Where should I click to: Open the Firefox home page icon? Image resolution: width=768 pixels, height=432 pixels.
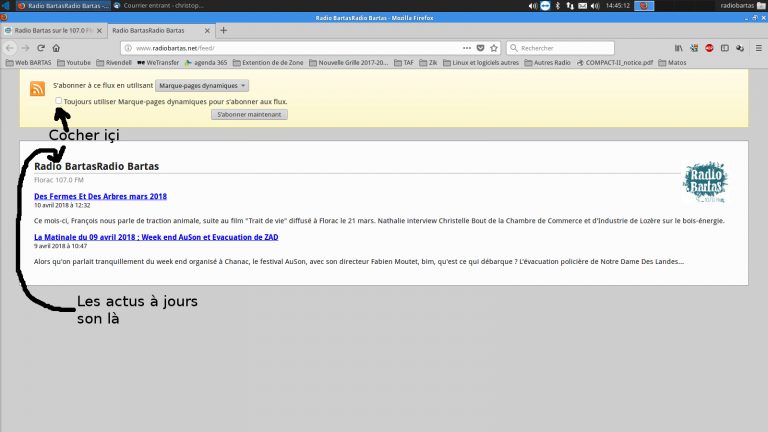56,48
